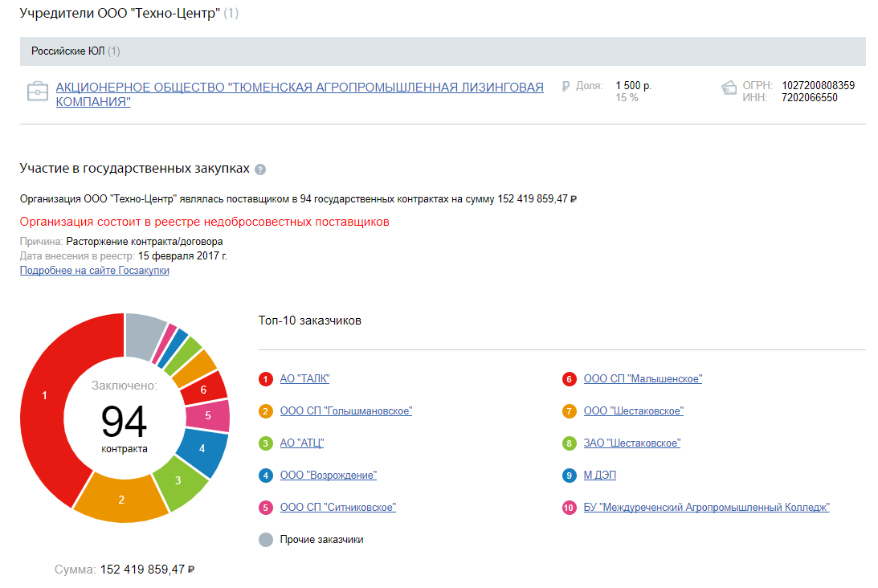Click the briefcase icon beside the founder company
The width and height of the screenshot is (878, 588).
pos(38,92)
